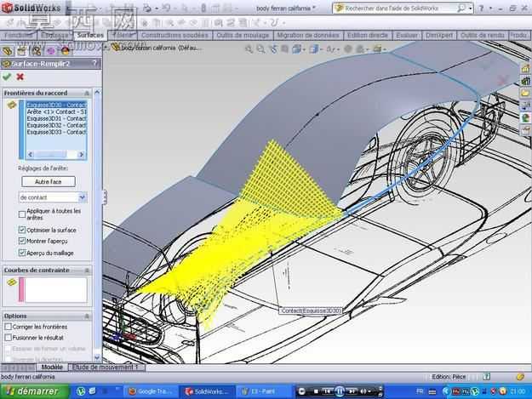532x399 pixels.
Task: Click the Zoom to Fit magnifier icon
Action: click(x=249, y=49)
